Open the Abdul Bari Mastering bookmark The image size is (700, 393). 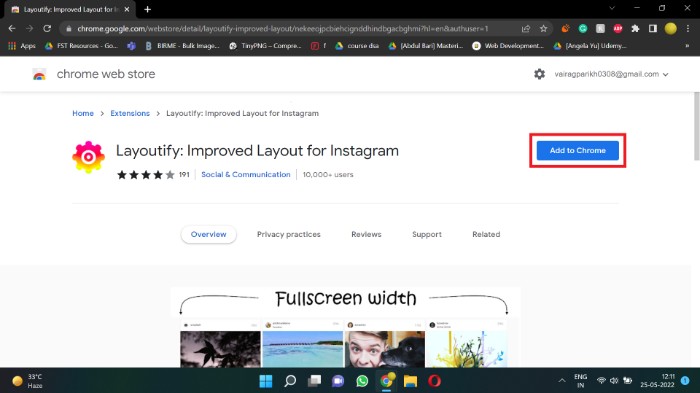pos(425,46)
